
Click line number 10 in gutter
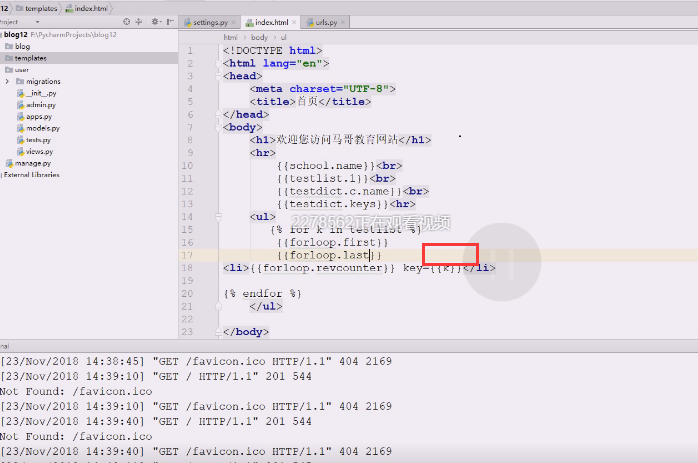[187, 166]
